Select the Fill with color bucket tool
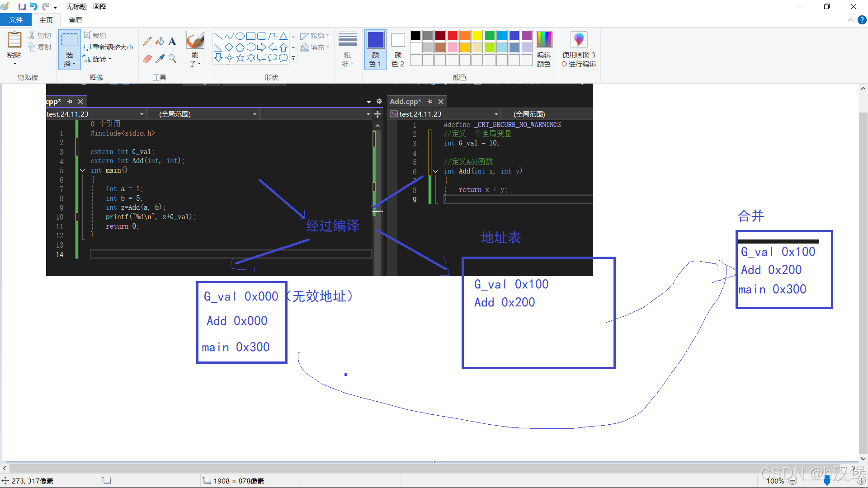 160,42
